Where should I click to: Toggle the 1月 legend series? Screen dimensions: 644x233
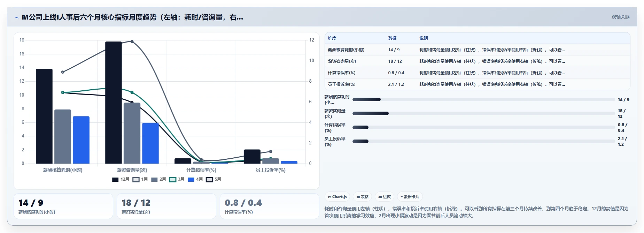pyautogui.click(x=140, y=179)
